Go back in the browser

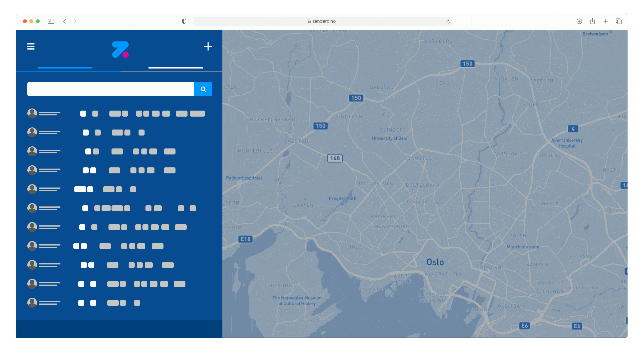(65, 21)
